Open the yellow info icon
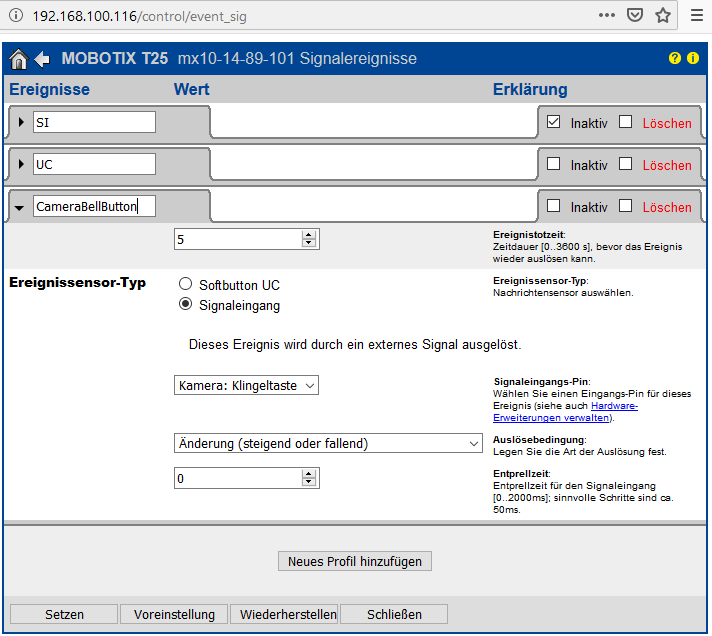 pyautogui.click(x=693, y=58)
